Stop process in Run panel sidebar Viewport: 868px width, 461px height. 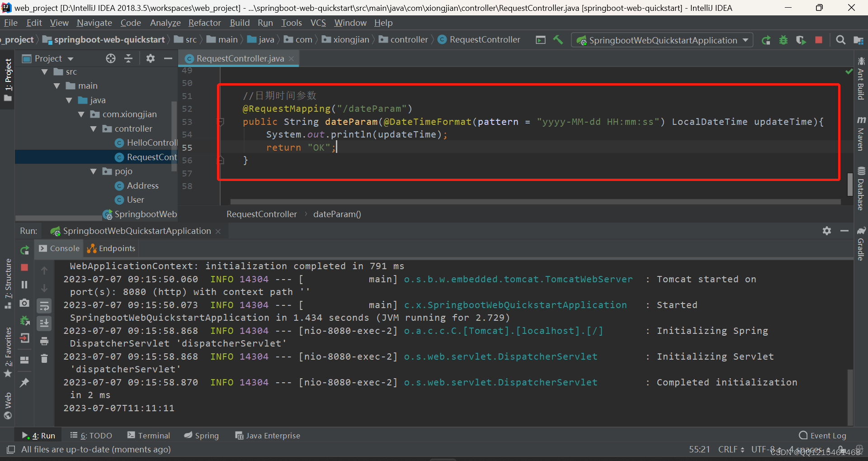pos(25,267)
